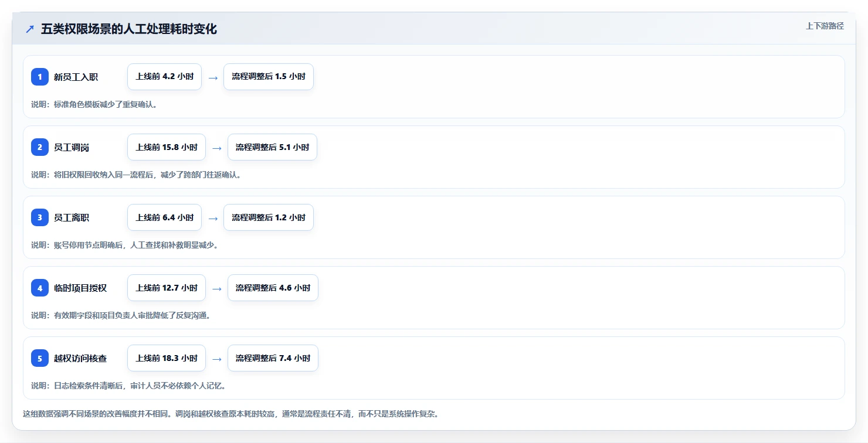Click the number 1 badge for 新员工入职
The width and height of the screenshot is (868, 443).
pos(40,77)
